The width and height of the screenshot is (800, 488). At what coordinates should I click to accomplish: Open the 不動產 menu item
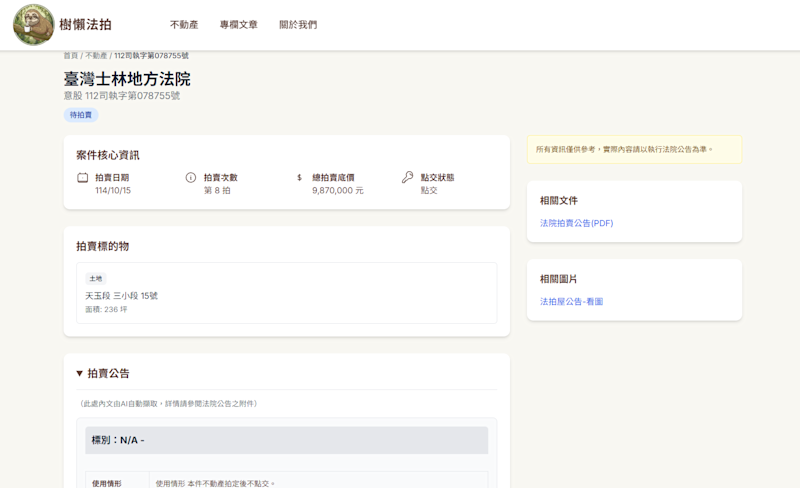click(184, 25)
